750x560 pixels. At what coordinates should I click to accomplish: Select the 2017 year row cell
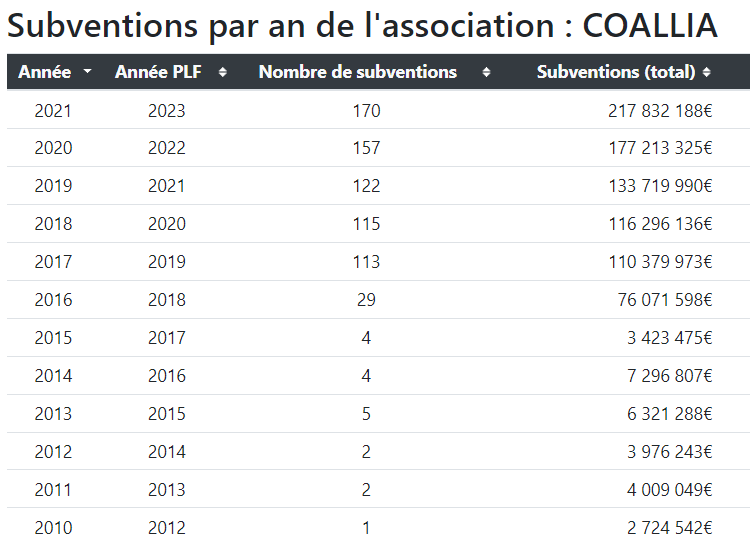click(x=53, y=262)
